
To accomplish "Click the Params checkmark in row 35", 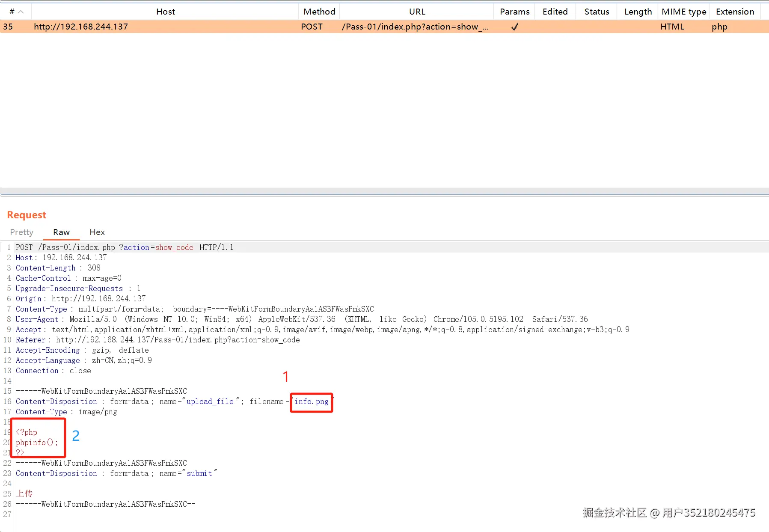I will pos(515,27).
